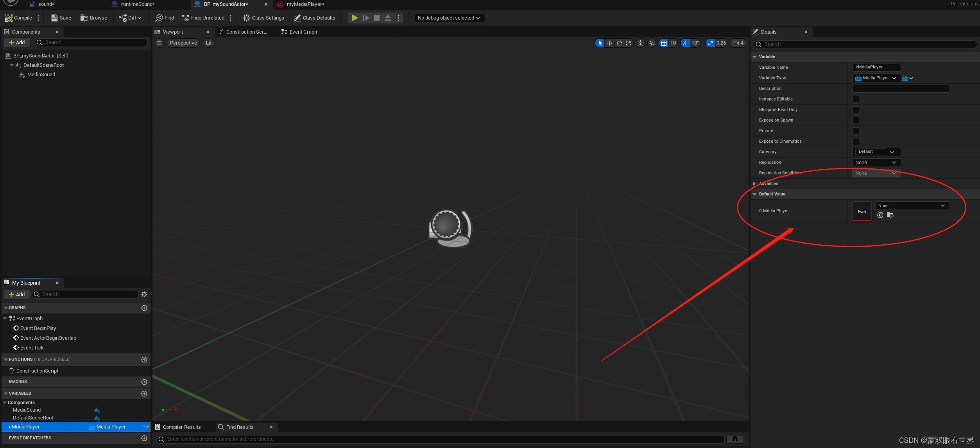Expand the Advanced section in Details
The image size is (980, 448).
pos(754,183)
